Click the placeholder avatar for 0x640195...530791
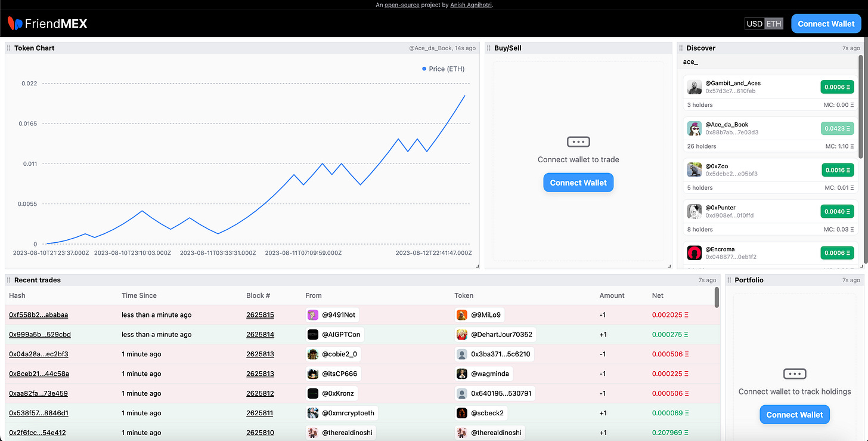This screenshot has height=441, width=868. click(x=462, y=393)
